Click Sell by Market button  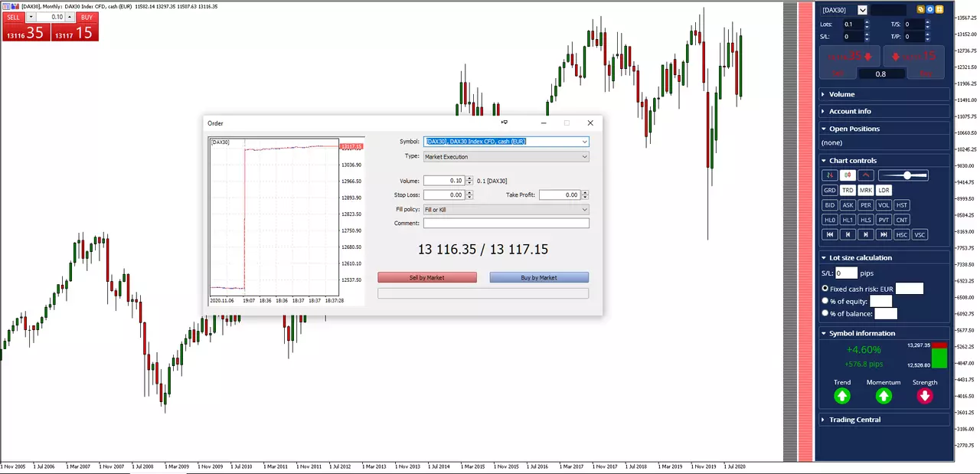tap(427, 277)
